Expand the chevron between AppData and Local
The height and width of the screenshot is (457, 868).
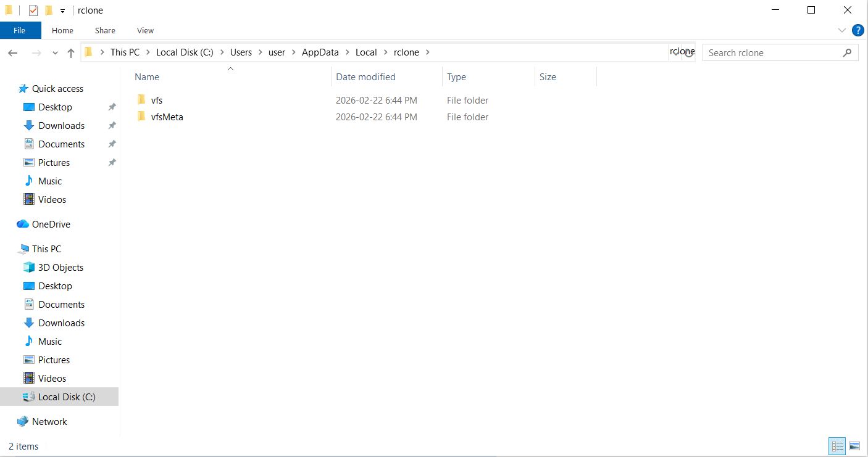click(348, 52)
